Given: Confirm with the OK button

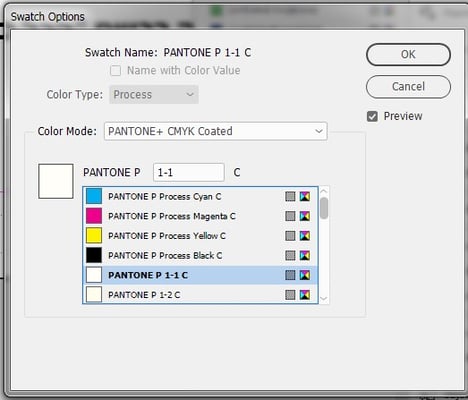Looking at the screenshot, I should point(408,54).
